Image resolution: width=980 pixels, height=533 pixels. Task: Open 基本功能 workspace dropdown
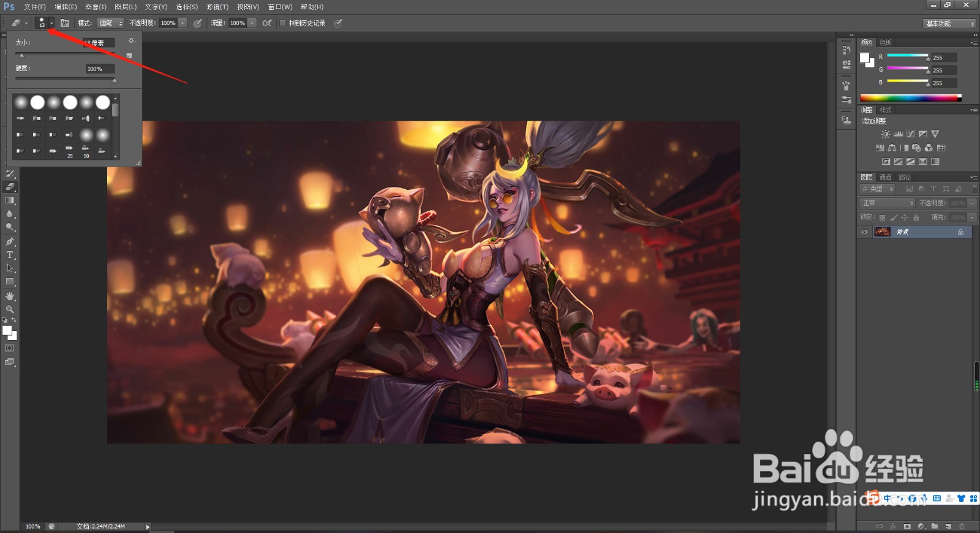(949, 23)
